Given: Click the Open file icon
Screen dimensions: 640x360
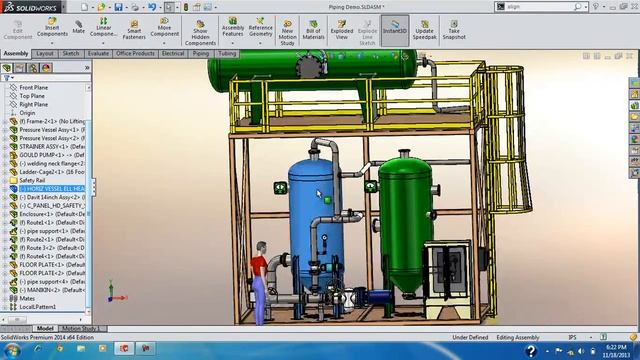Looking at the screenshot, I should click(x=101, y=7).
